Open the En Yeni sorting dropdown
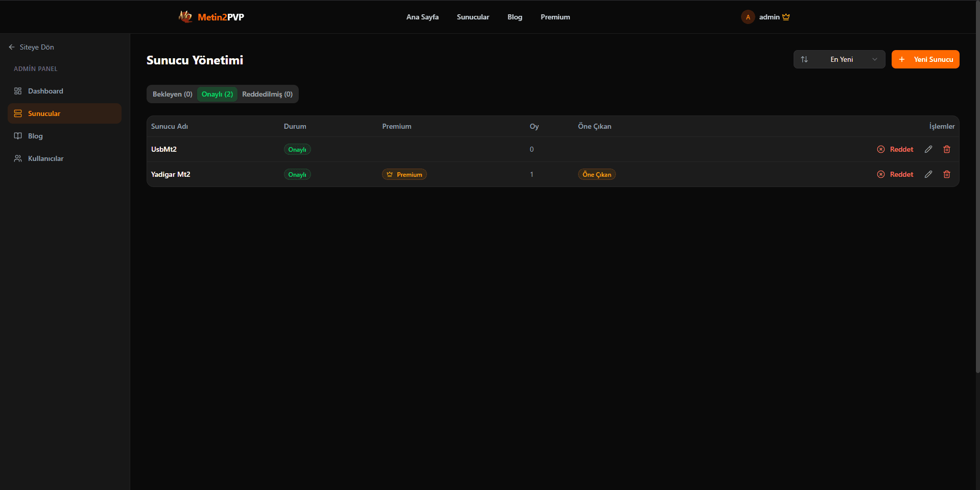The height and width of the screenshot is (490, 980). [841, 59]
